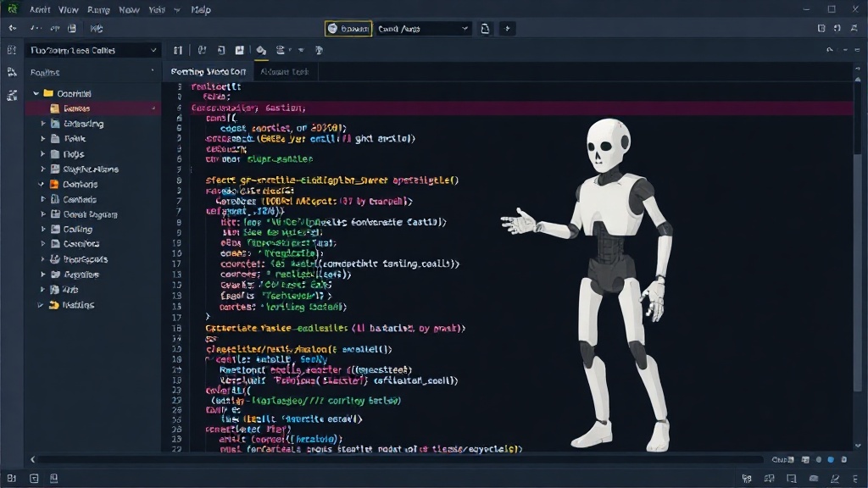The width and height of the screenshot is (868, 488).
Task: Click the save-grid icon beside back arrow group
Action: 72,28
